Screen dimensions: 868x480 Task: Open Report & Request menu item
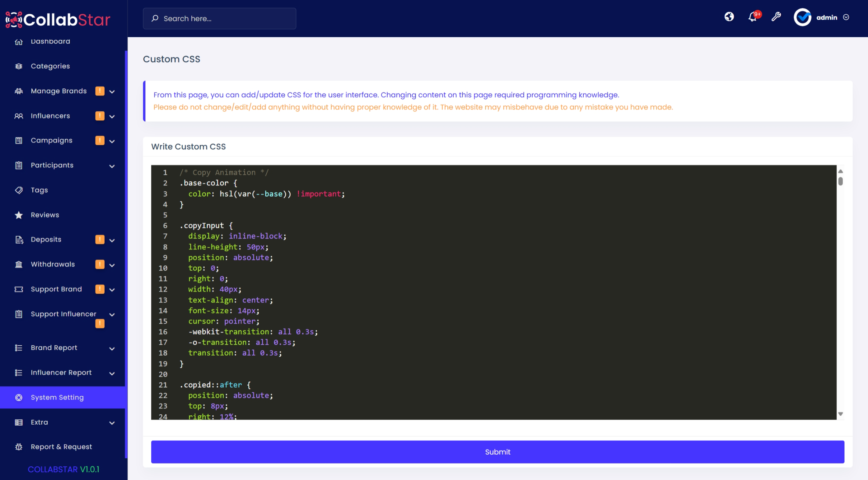pos(62,447)
